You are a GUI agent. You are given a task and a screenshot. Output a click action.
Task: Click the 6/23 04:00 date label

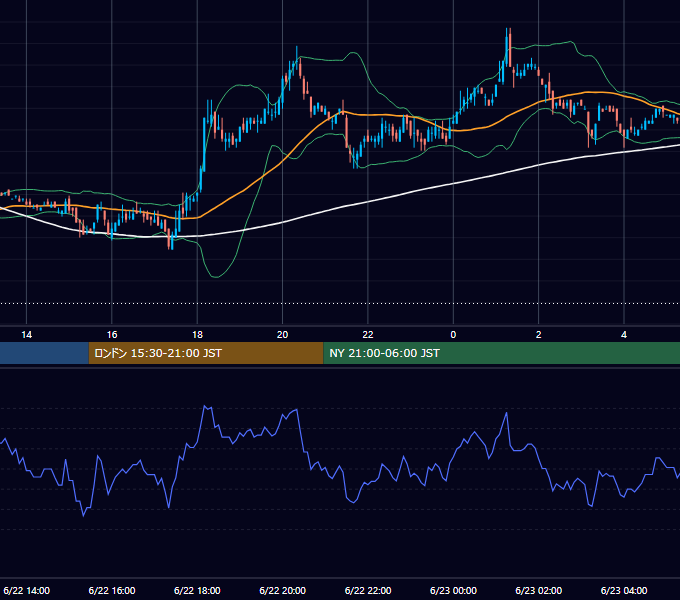point(624,590)
